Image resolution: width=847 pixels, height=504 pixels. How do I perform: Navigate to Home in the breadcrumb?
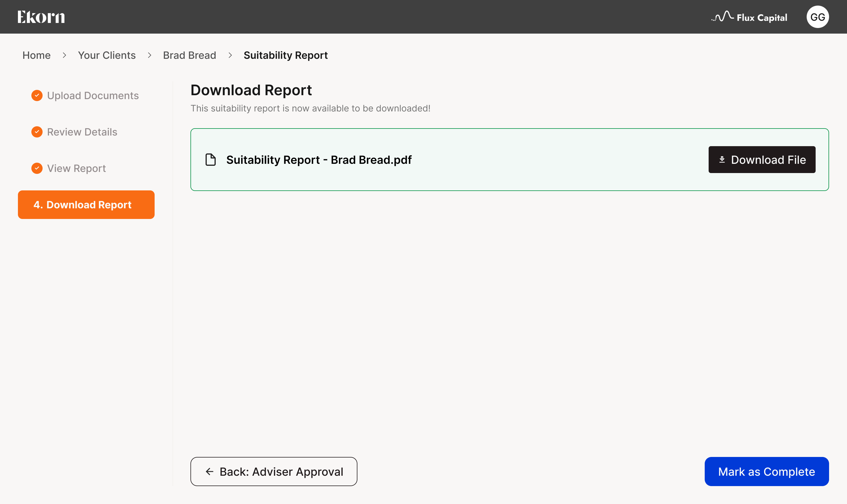36,55
